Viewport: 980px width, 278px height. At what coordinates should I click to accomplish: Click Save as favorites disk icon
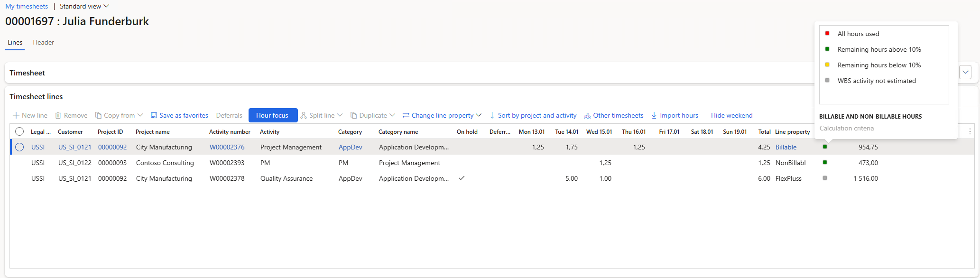pyautogui.click(x=154, y=115)
